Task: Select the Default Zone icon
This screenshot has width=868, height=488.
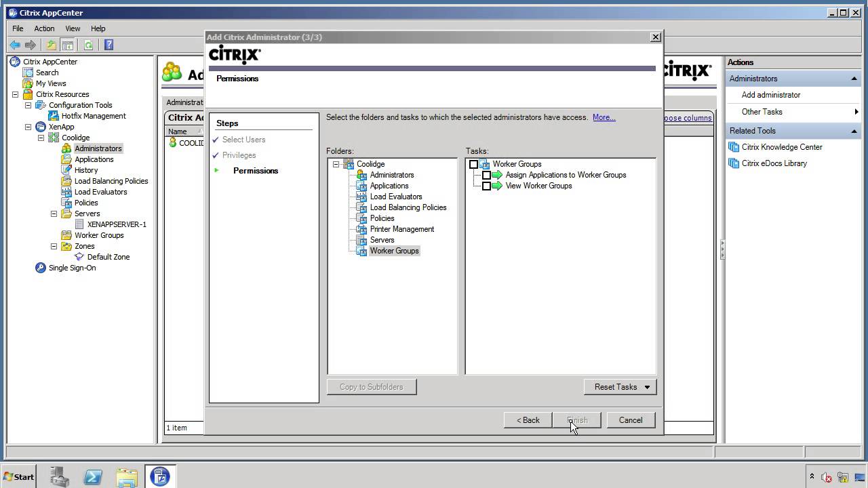Action: click(79, 257)
